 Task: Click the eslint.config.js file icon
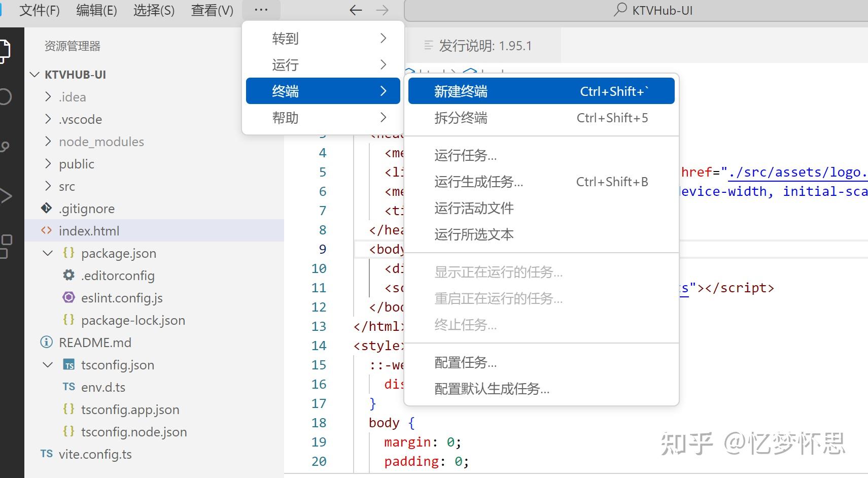coord(68,297)
